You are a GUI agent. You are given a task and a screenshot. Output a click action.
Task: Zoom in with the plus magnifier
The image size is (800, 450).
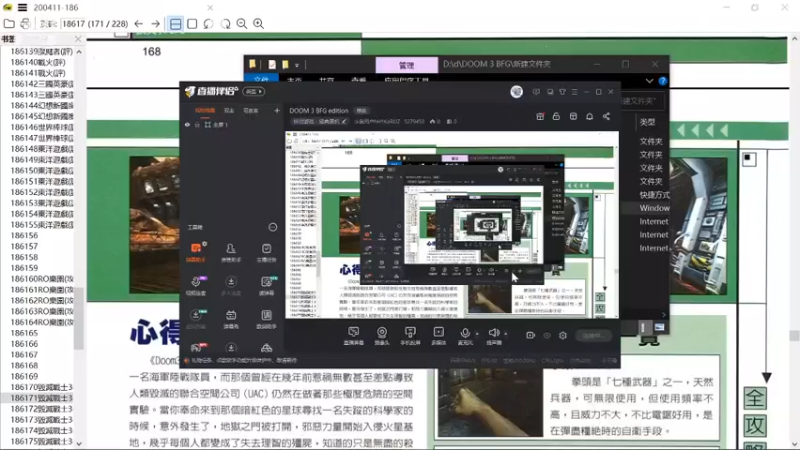[259, 23]
